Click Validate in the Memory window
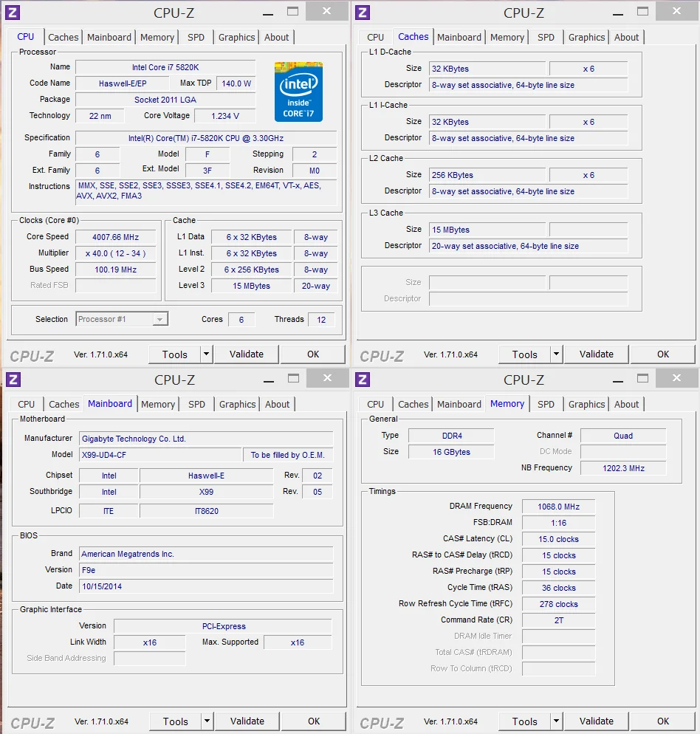 point(596,721)
